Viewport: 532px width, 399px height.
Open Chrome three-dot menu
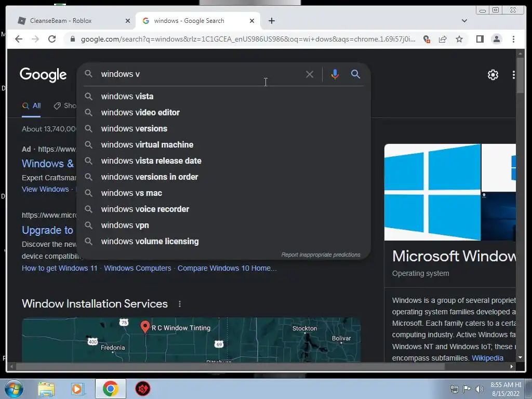[513, 39]
